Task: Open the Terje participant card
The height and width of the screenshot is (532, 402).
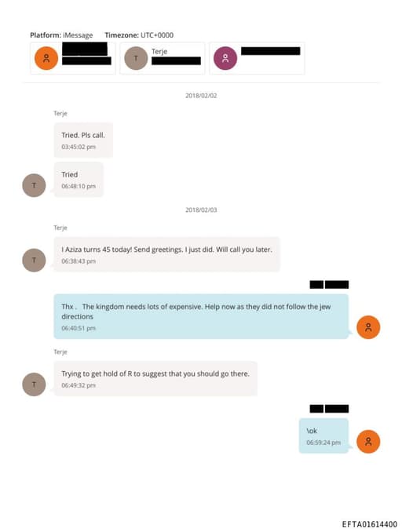Action: pyautogui.click(x=163, y=58)
